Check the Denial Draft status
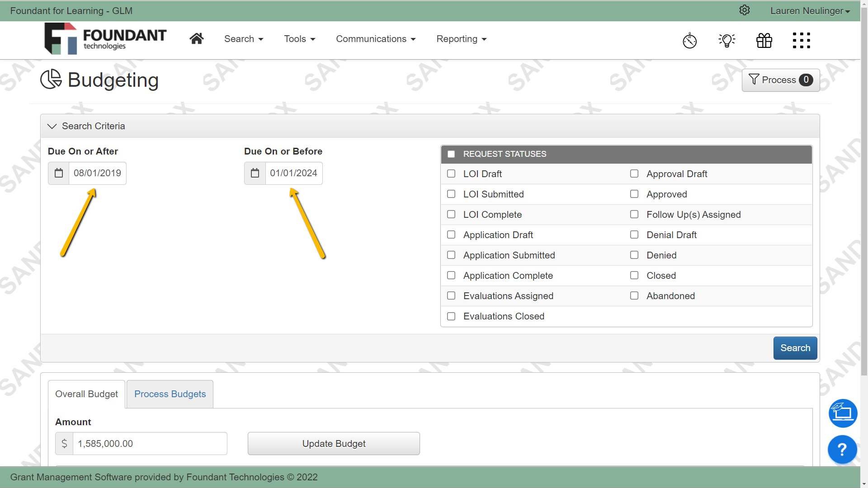This screenshot has height=488, width=868. [634, 235]
